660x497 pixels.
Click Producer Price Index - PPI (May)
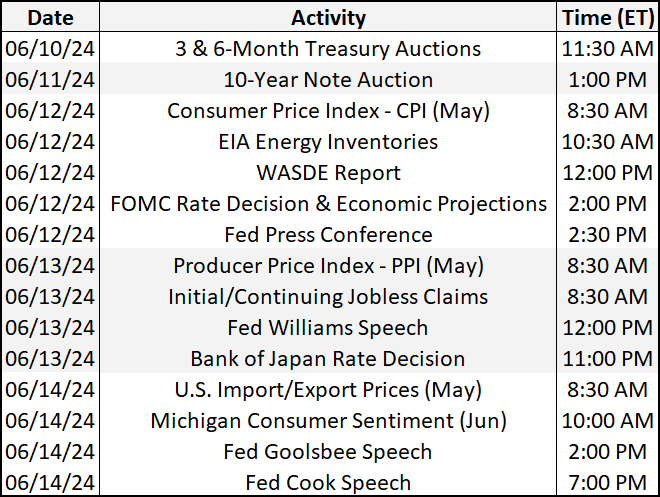tap(328, 266)
